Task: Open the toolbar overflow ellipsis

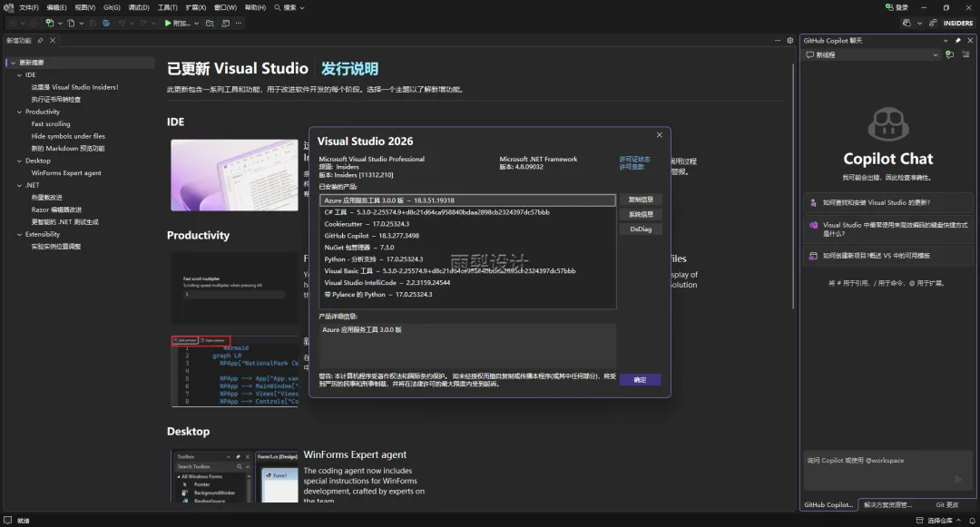Action: pyautogui.click(x=238, y=23)
